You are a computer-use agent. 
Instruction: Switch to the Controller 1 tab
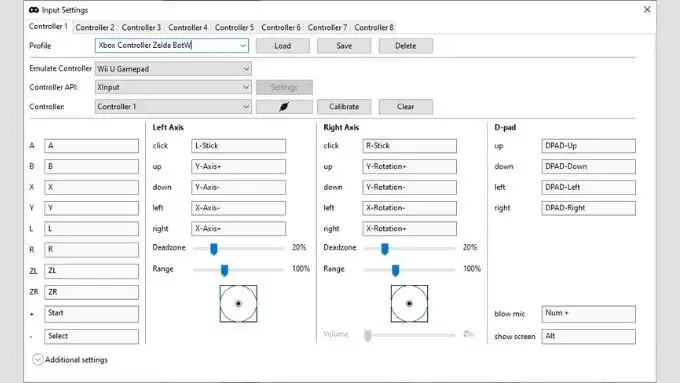pos(48,26)
